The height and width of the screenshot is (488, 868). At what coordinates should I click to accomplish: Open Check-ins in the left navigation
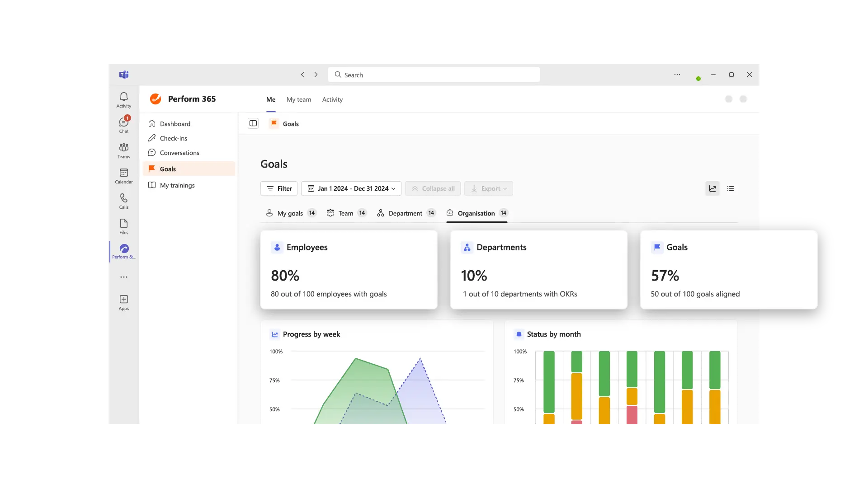coord(173,138)
